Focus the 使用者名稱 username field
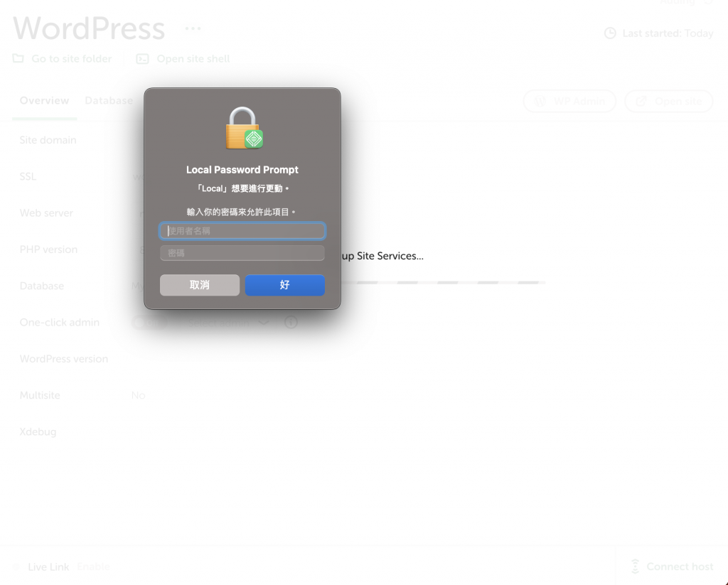The height and width of the screenshot is (585, 728). click(x=242, y=231)
